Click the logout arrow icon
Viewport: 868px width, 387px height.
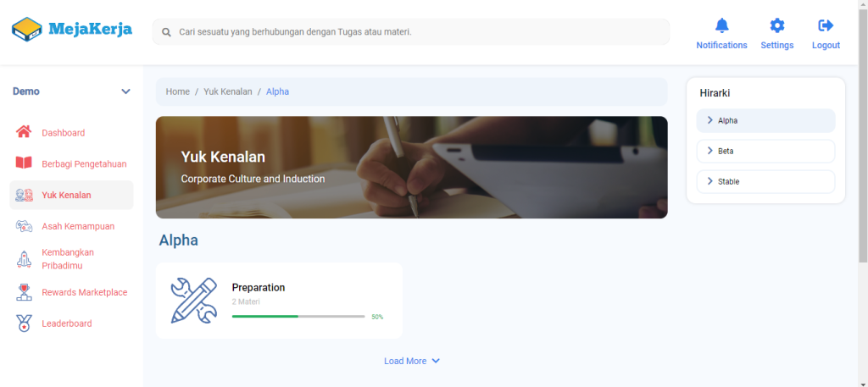826,25
